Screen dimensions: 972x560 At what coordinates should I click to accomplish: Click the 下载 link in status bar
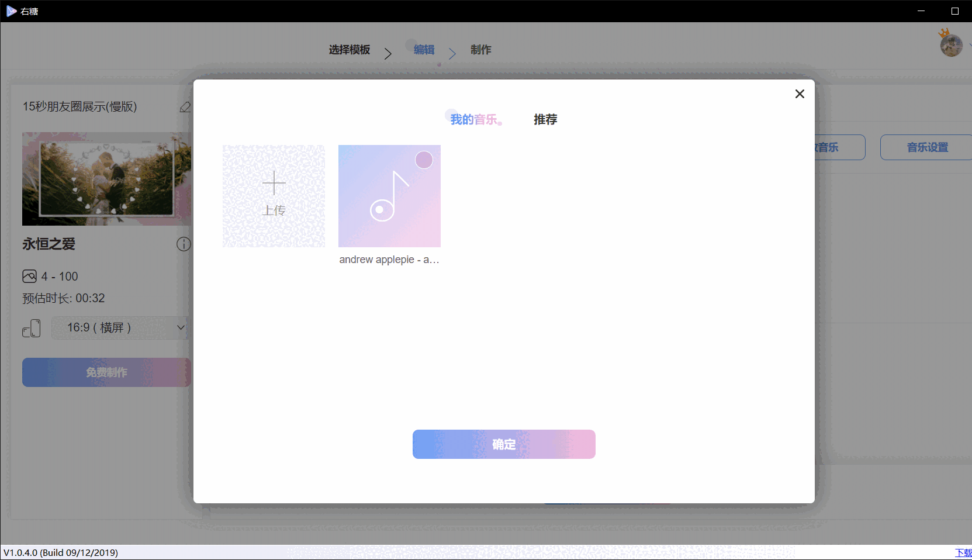click(x=964, y=552)
